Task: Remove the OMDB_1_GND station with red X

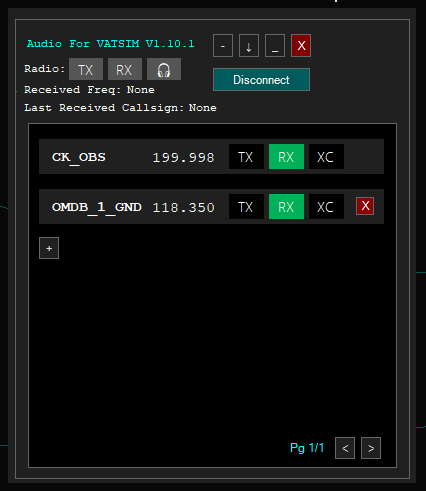Action: click(365, 206)
